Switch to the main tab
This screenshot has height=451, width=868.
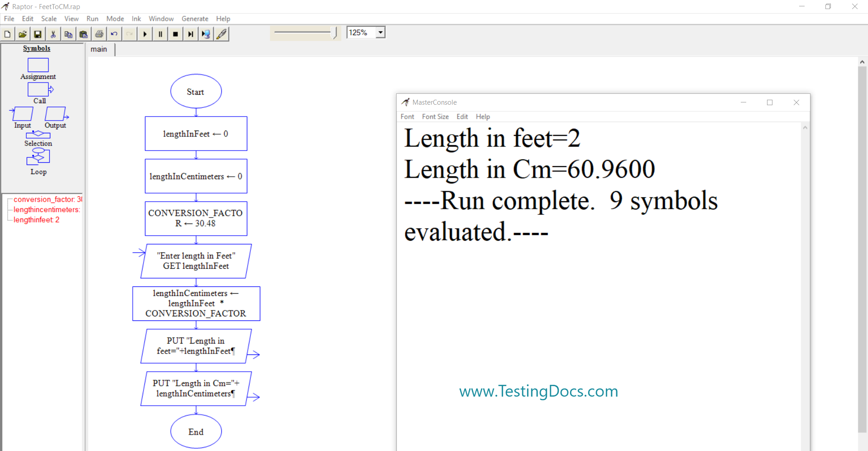99,49
